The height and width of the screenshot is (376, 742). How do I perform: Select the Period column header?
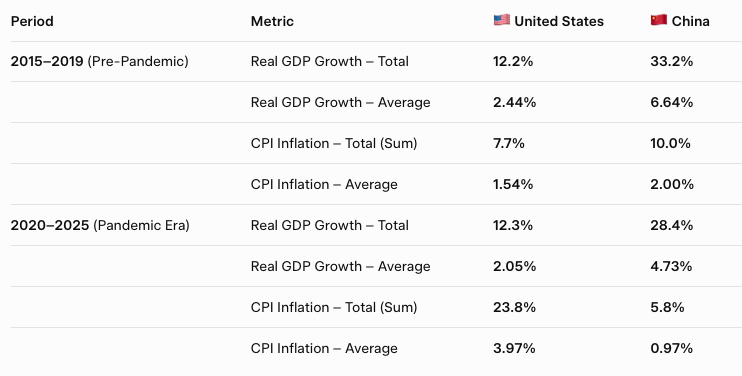(x=32, y=21)
